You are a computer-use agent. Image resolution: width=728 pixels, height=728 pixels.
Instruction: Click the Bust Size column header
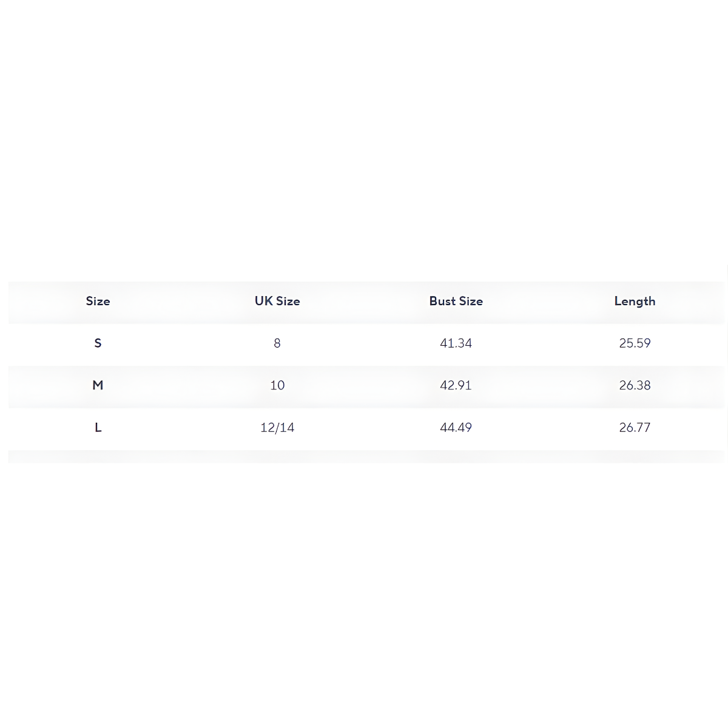pyautogui.click(x=456, y=301)
